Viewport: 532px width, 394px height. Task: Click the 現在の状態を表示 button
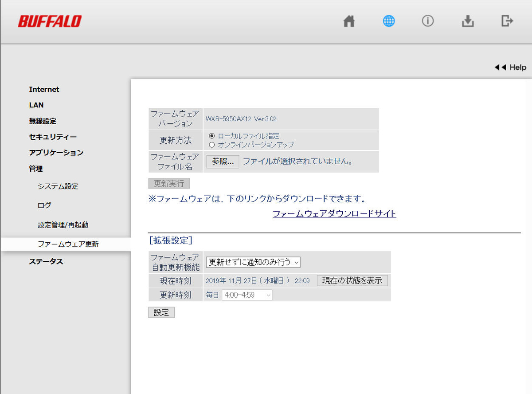(352, 280)
